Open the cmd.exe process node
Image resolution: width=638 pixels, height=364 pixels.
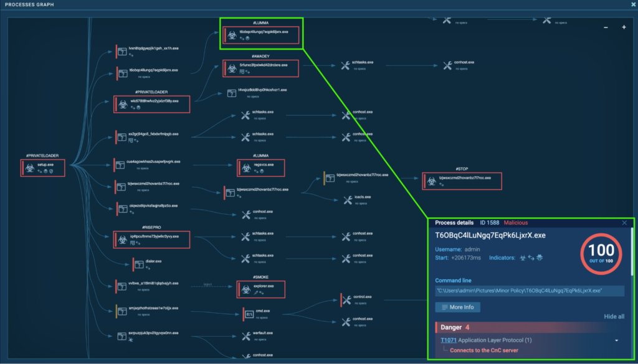[249, 314]
